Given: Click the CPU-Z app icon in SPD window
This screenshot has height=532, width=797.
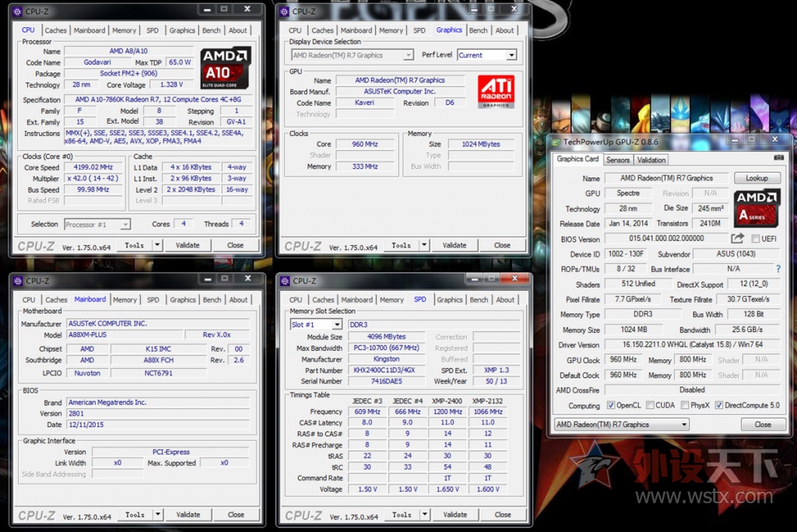Looking at the screenshot, I should click(285, 281).
